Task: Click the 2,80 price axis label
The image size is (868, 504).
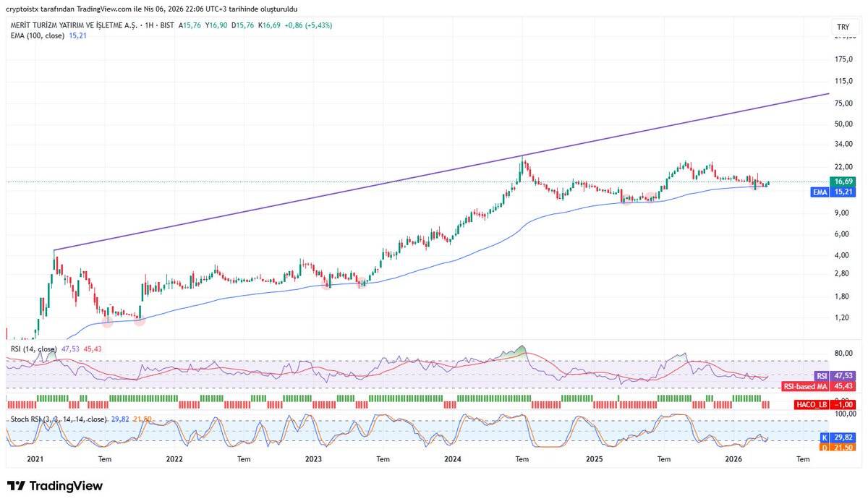Action: [841, 274]
